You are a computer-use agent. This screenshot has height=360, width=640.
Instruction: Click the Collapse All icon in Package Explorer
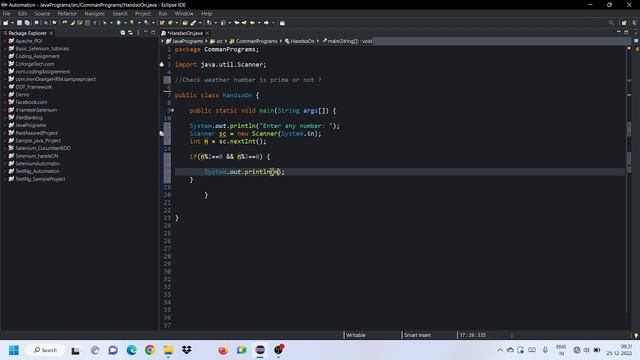(x=122, y=33)
